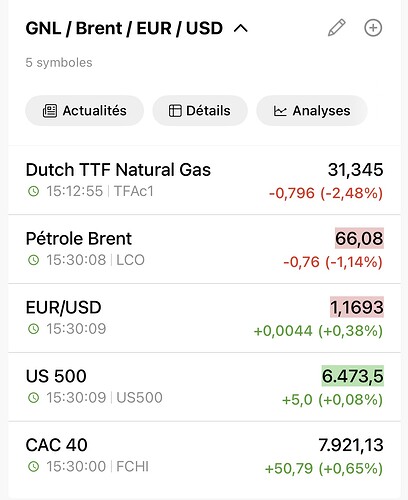The height and width of the screenshot is (500, 408).
Task: Click the watchlist title GNL / Brent / EUR / USD
Action: 124,28
